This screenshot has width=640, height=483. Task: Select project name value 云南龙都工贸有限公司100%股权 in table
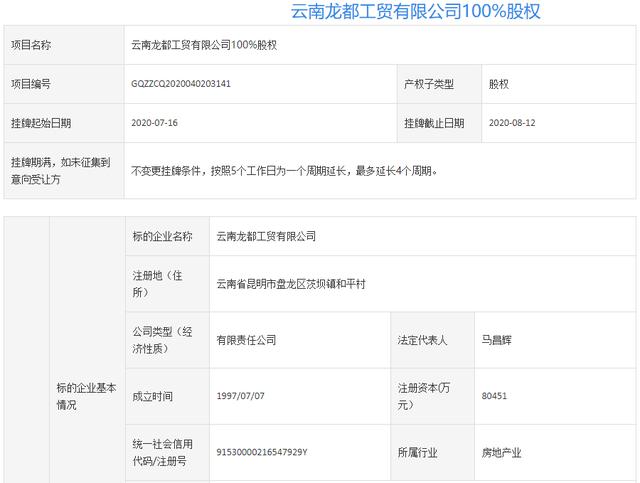(x=204, y=45)
